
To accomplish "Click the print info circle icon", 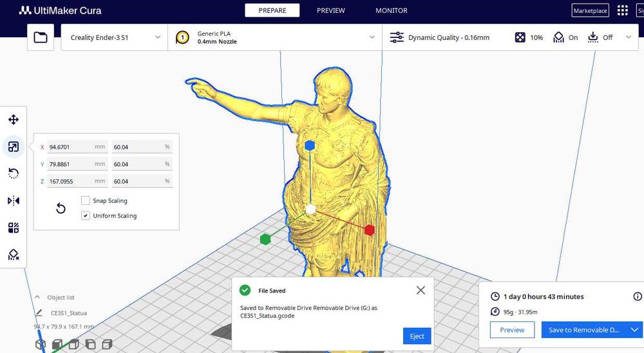I will coord(638,296).
